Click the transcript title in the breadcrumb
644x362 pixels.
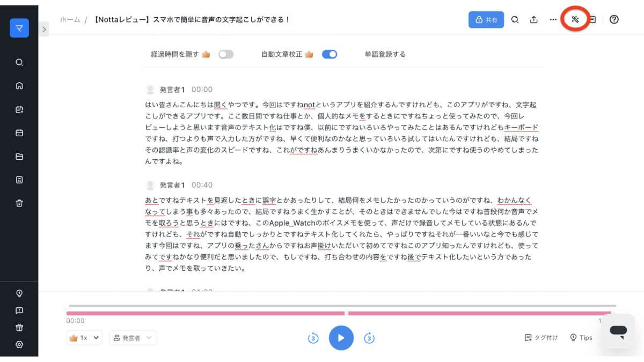(x=192, y=20)
